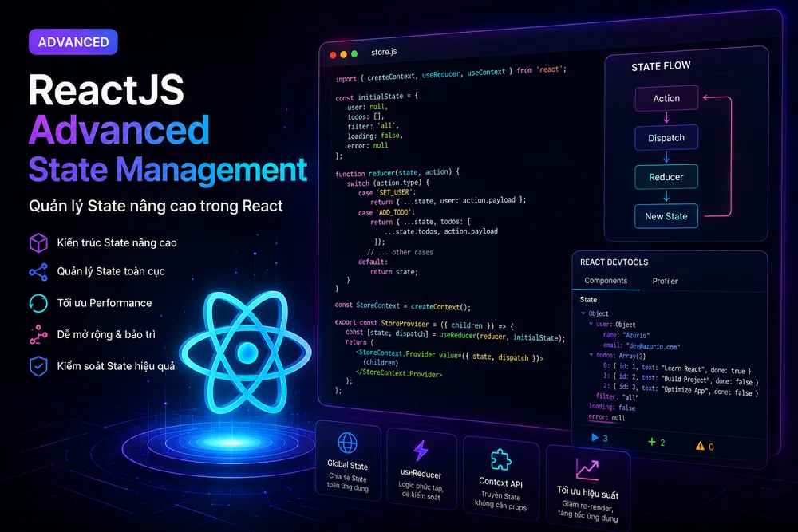This screenshot has height=532, width=798.
Task: Click the useReducer card title
Action: 421,474
